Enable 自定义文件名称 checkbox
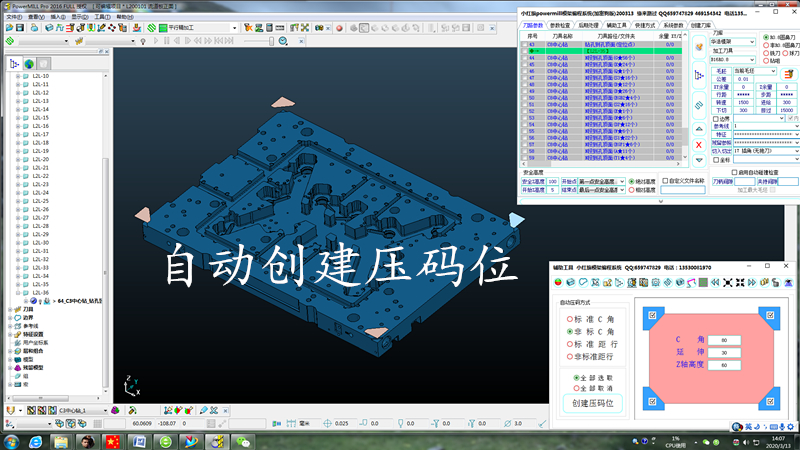This screenshot has width=800, height=450. tap(665, 181)
